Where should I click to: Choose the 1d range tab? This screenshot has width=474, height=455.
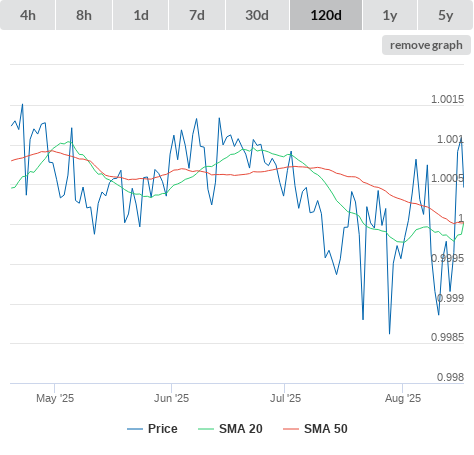pyautogui.click(x=141, y=15)
